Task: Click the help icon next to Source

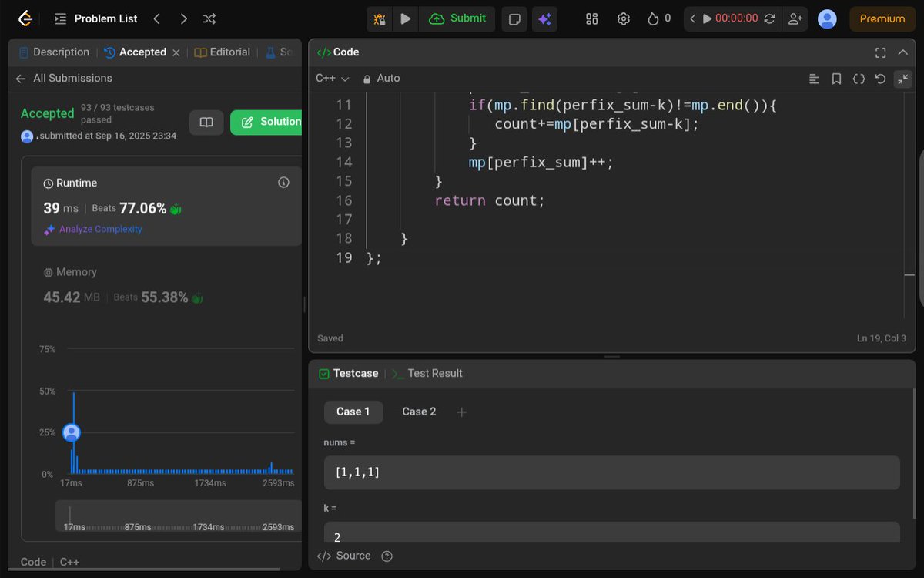Action: pyautogui.click(x=387, y=556)
